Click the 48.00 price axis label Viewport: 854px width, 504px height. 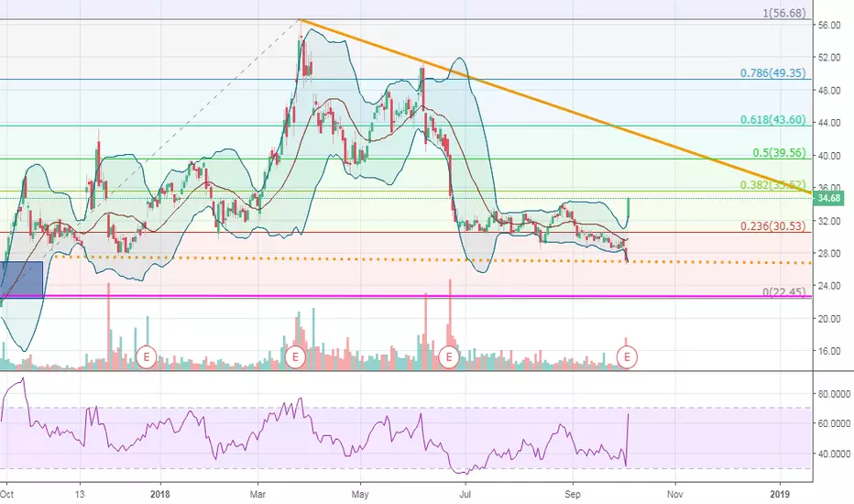829,91
